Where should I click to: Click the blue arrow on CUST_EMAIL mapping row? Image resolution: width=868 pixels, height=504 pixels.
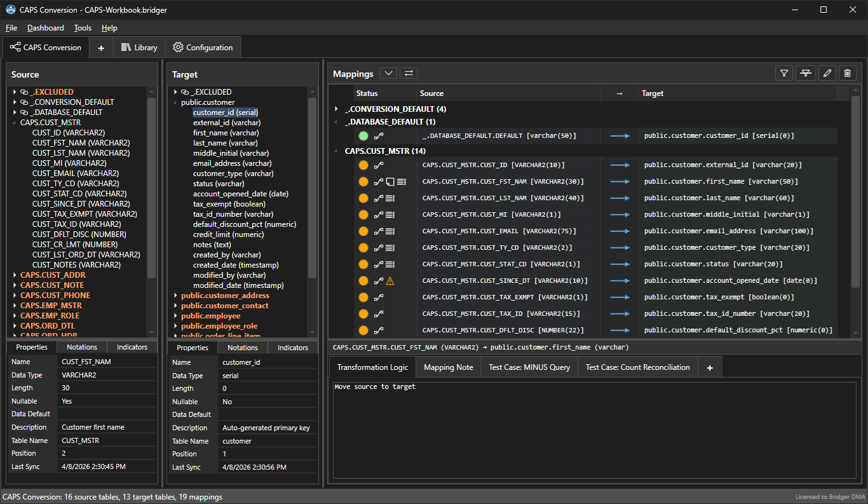[x=620, y=231]
